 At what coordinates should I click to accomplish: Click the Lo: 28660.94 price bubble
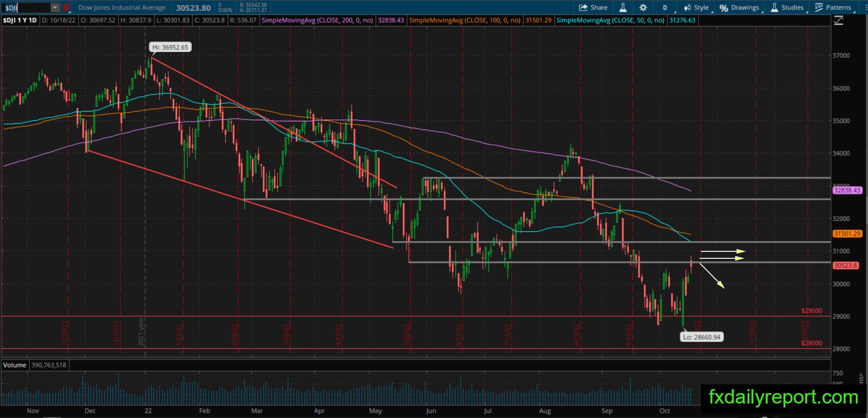pos(702,337)
